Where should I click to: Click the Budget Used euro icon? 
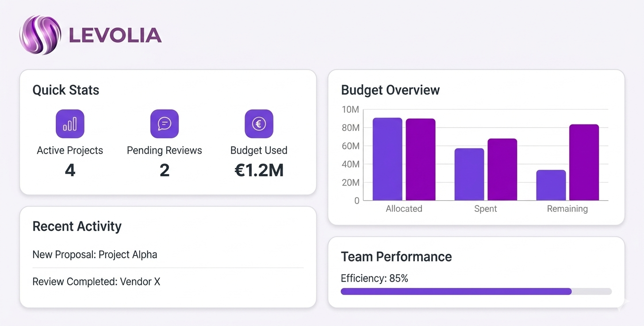[x=259, y=124]
